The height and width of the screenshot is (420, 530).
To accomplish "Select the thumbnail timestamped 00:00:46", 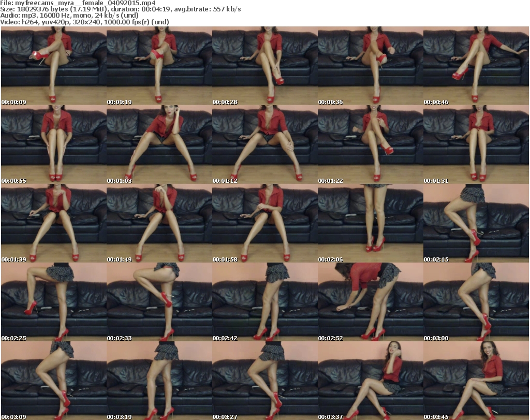I will (476, 66).
